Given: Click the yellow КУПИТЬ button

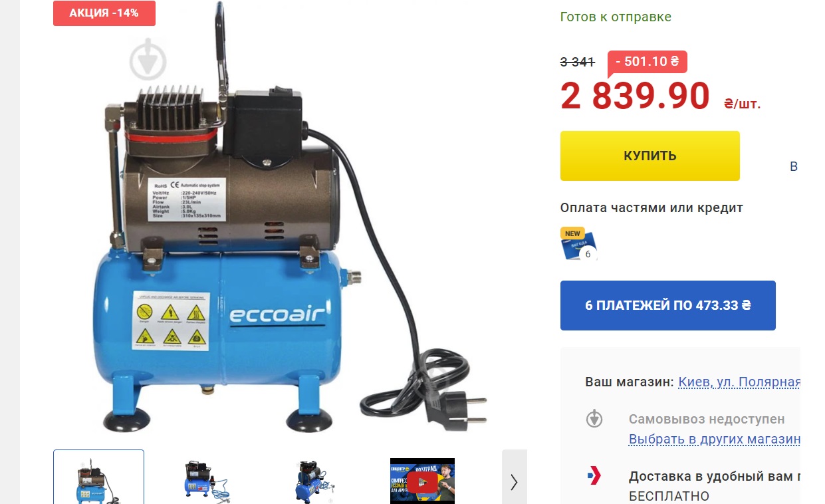Looking at the screenshot, I should coord(649,156).
